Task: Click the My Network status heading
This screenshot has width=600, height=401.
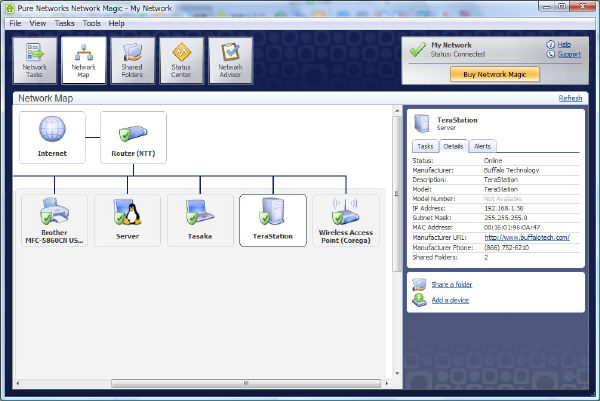Action: pyautogui.click(x=451, y=45)
